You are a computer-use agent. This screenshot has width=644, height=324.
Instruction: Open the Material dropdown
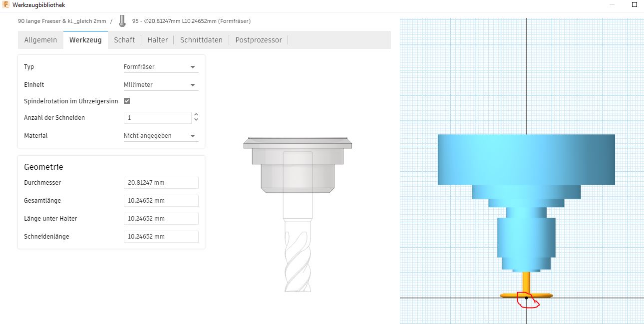click(x=161, y=136)
